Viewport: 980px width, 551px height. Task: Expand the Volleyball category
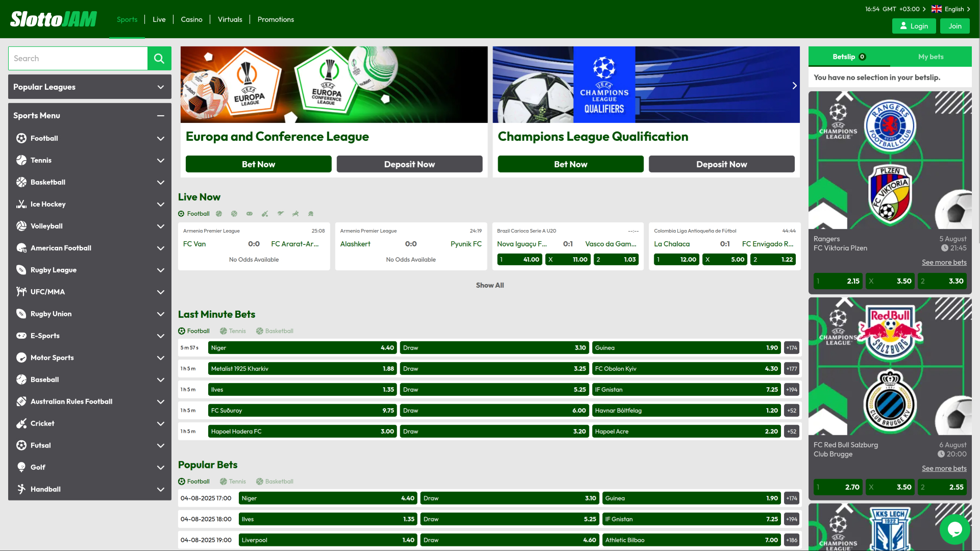click(x=160, y=226)
